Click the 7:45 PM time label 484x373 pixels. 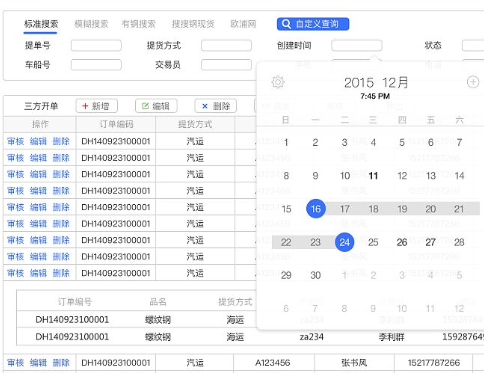point(375,96)
